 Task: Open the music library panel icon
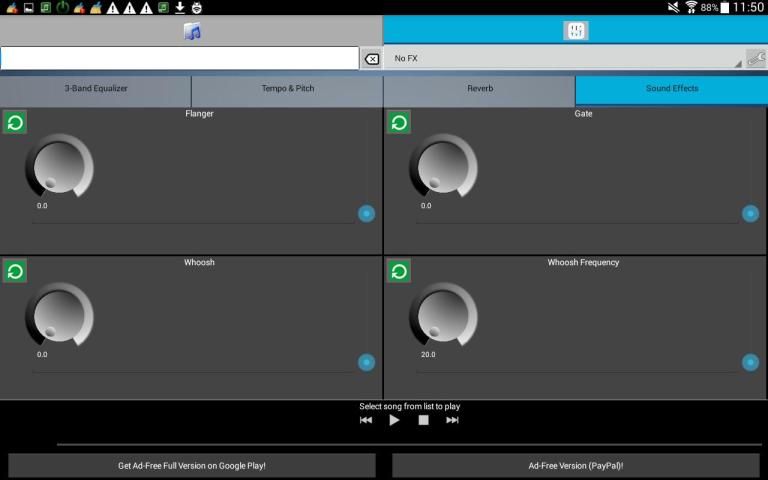tap(192, 31)
